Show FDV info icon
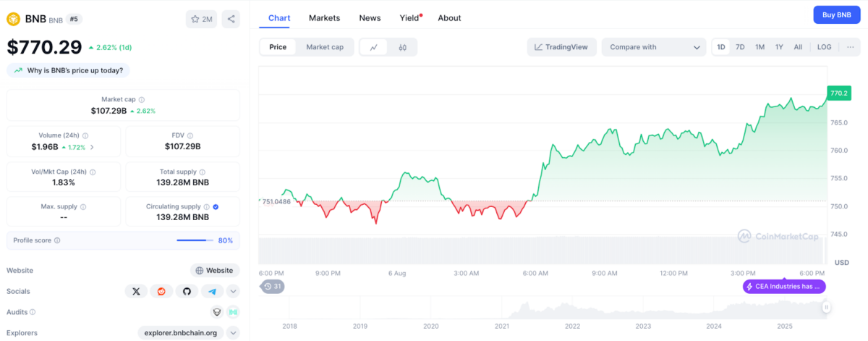 tap(190, 135)
